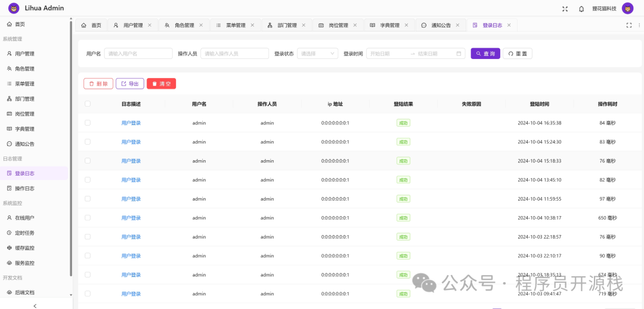Click 结束日期 end date field

[435, 54]
